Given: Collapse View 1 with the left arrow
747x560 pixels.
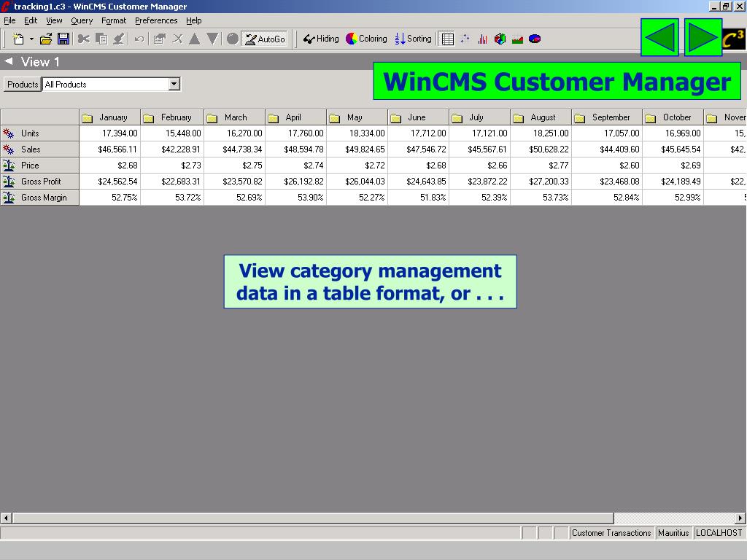Looking at the screenshot, I should point(9,61).
